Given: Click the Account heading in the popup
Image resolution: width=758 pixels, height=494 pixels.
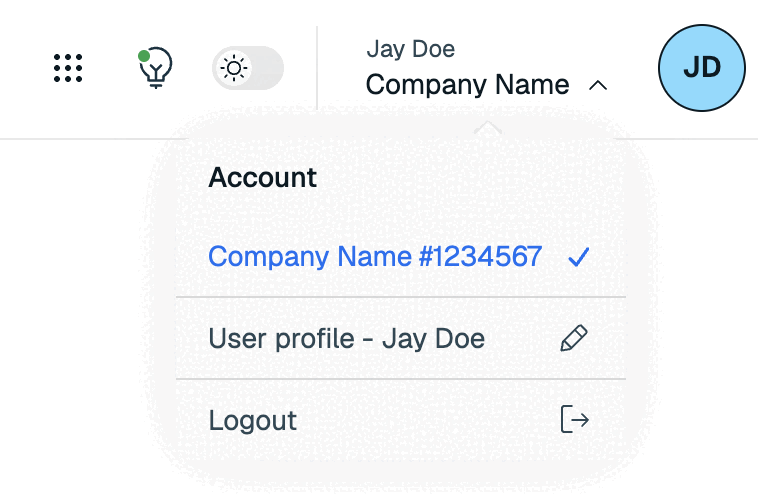Looking at the screenshot, I should [x=262, y=177].
